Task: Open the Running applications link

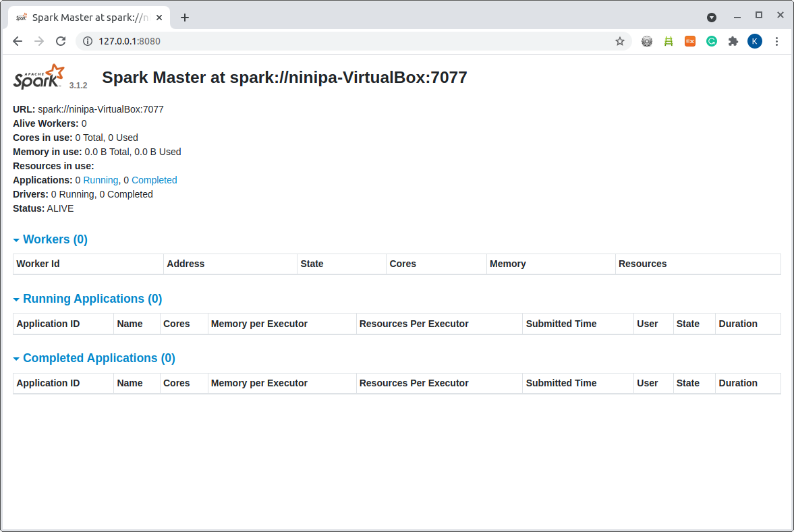Action: pos(101,180)
